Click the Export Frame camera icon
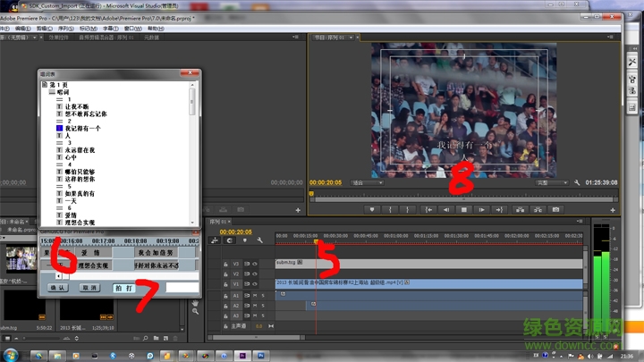The width and height of the screenshot is (644, 362). coord(555,209)
